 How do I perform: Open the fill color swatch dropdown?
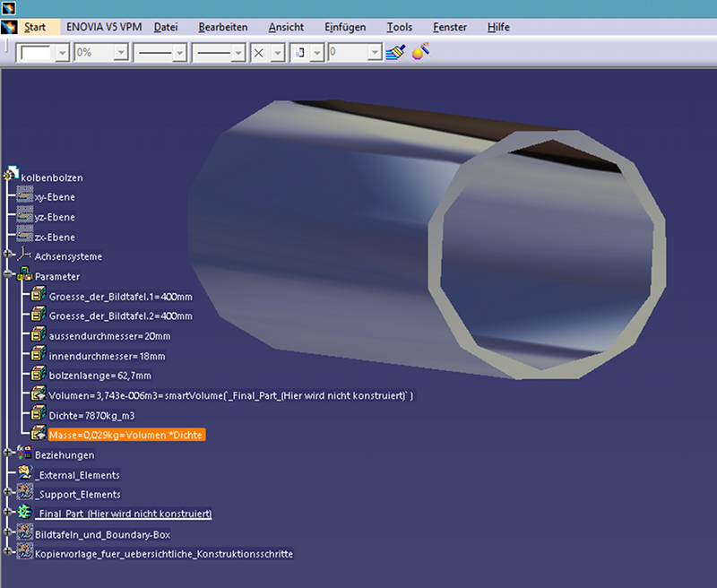tap(62, 54)
